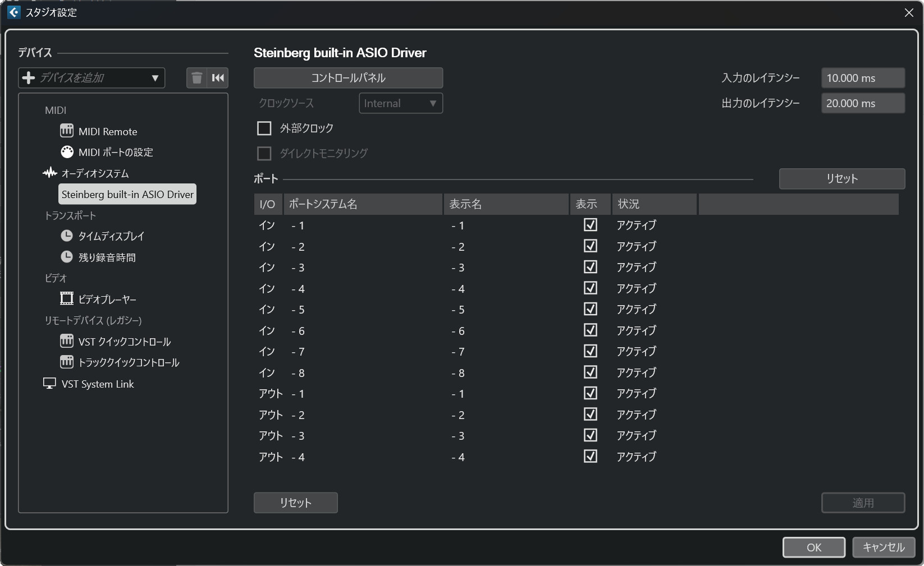Open タイムディスプレイ clock icon entry

[x=67, y=236]
